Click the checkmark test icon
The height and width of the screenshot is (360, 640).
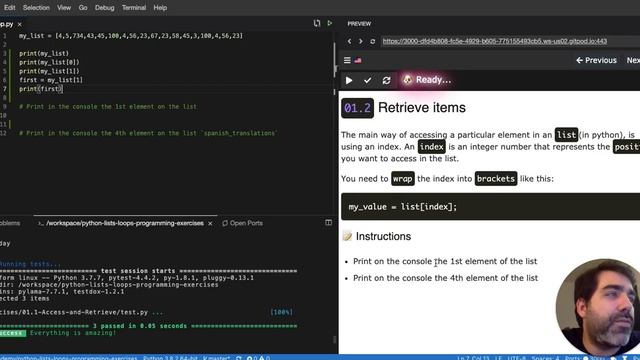pos(367,80)
